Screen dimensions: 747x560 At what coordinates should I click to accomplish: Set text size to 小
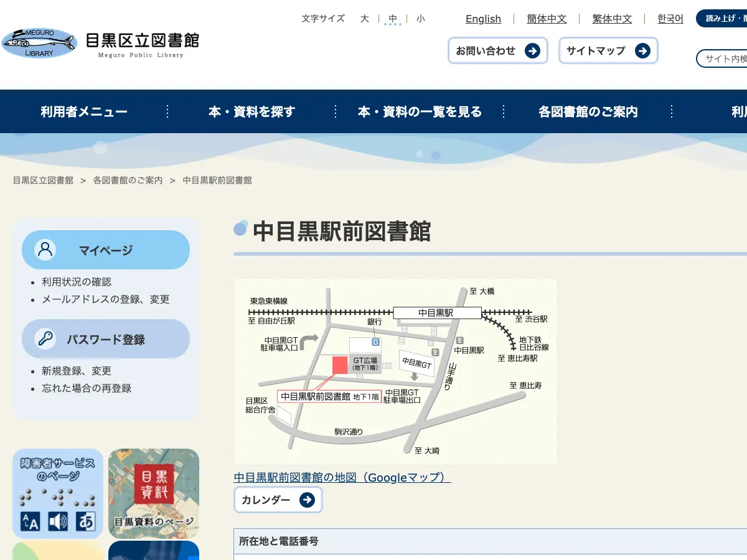click(421, 19)
